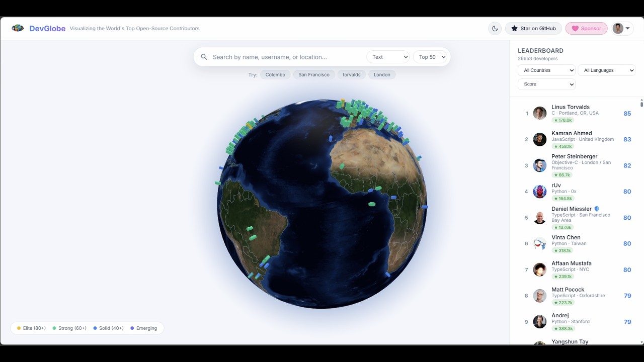Open the user profile avatar menu
Screen dimensions: 644x362
tap(622, 29)
